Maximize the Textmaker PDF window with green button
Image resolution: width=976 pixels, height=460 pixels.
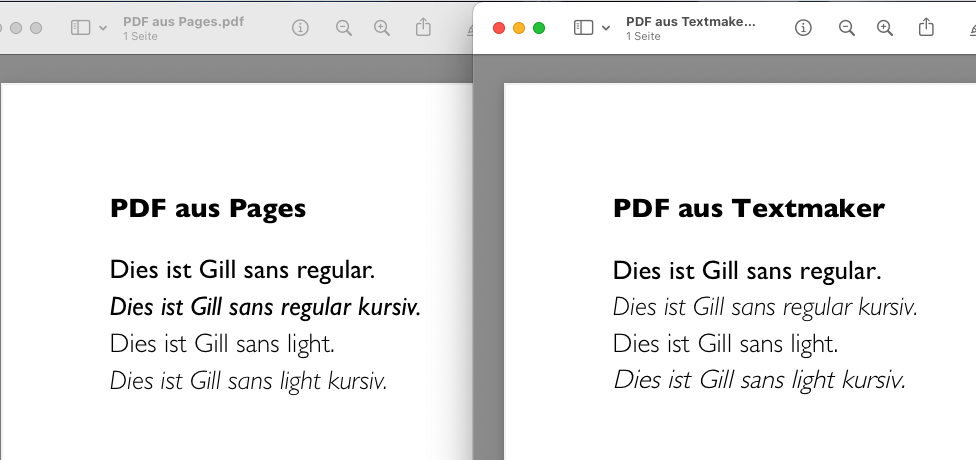(x=539, y=28)
